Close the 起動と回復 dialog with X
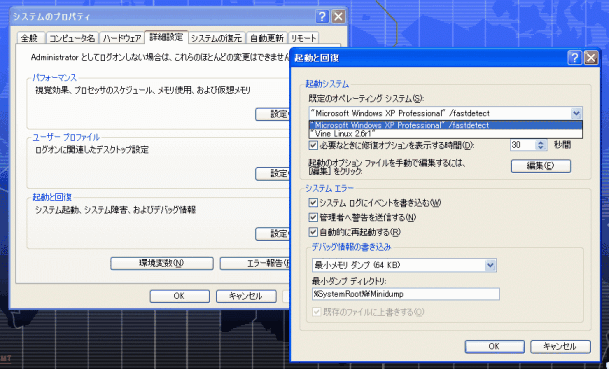The height and width of the screenshot is (369, 609). [591, 58]
